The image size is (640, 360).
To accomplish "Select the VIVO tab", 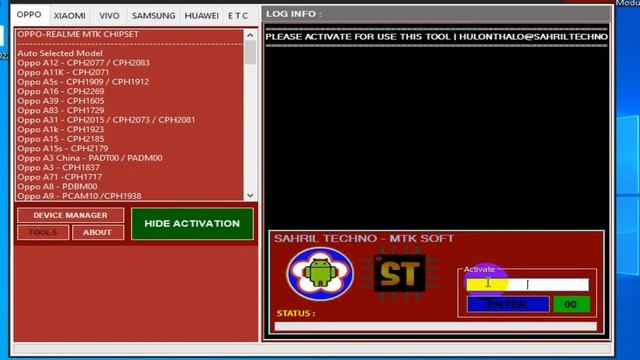I will coord(109,16).
